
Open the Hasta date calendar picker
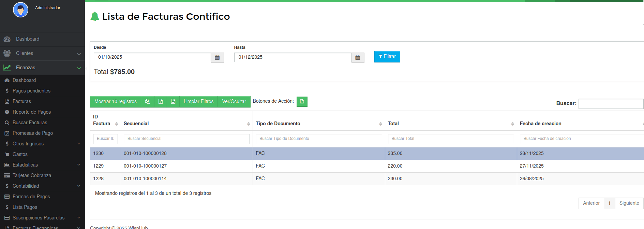point(358,58)
